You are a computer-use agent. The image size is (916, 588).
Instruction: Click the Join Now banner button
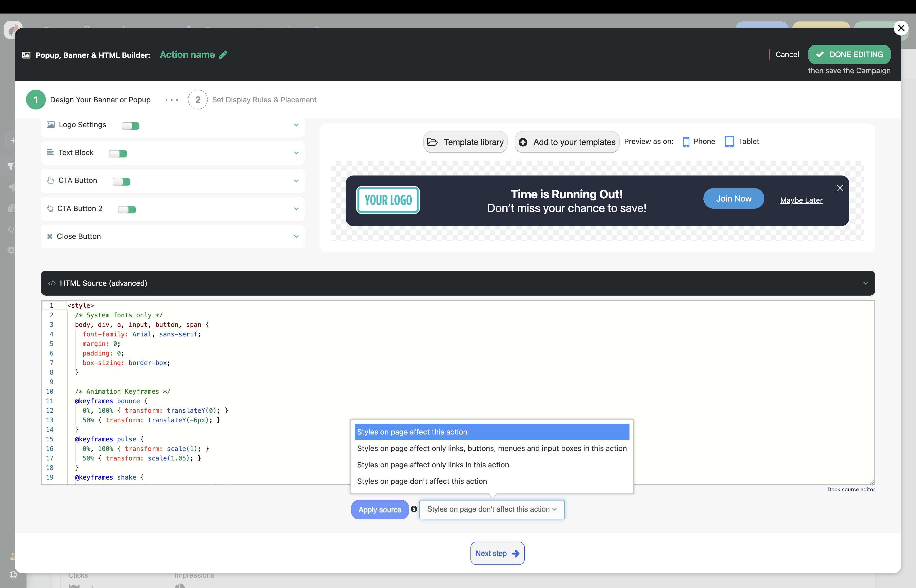734,199
